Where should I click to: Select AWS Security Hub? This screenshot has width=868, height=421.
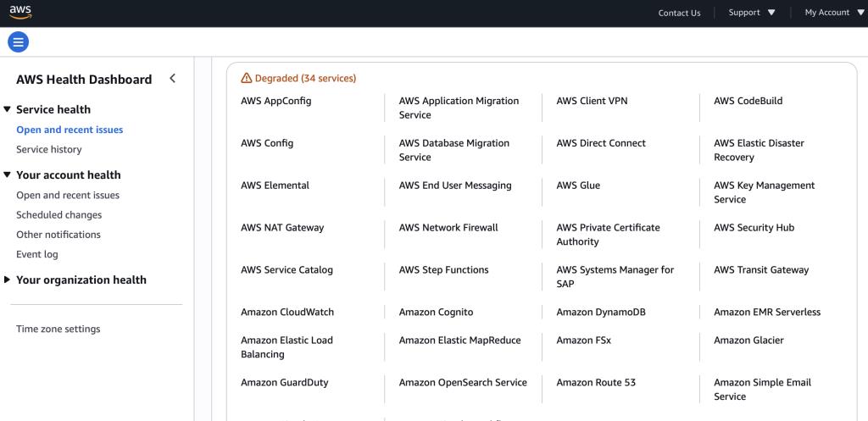754,227
